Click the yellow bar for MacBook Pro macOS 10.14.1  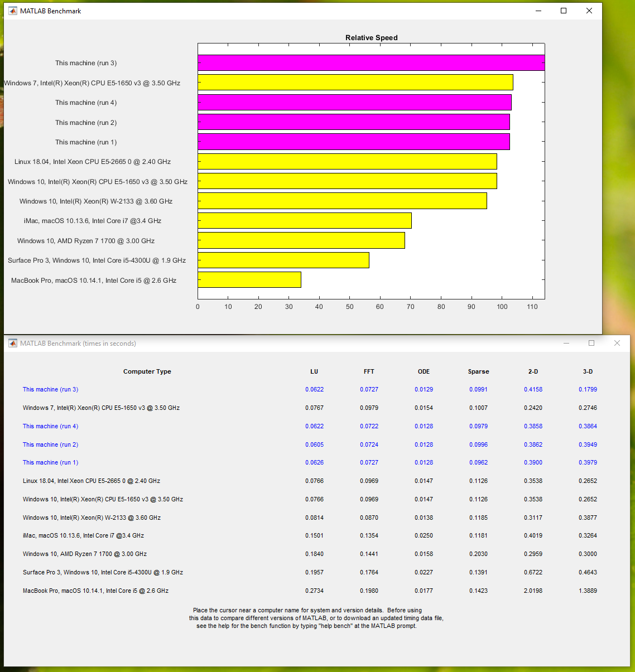tap(249, 280)
